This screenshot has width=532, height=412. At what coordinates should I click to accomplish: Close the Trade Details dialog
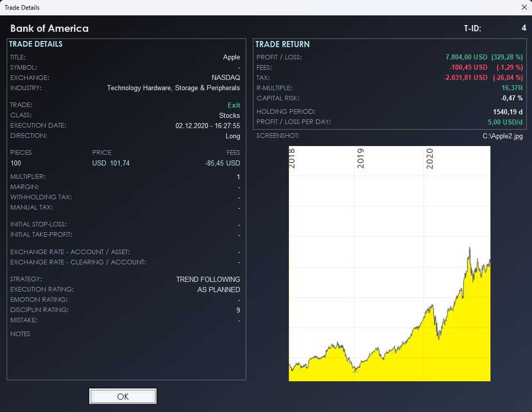pos(524,7)
